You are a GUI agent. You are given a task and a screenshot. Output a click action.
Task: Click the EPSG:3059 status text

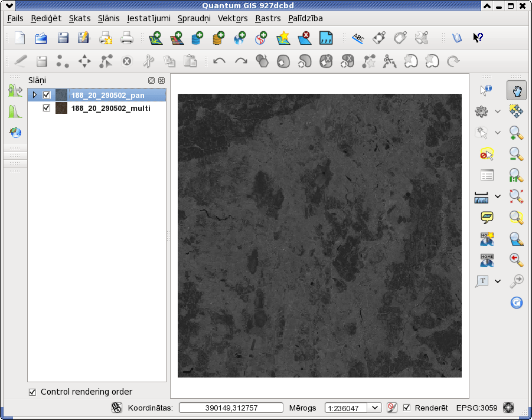coord(476,408)
